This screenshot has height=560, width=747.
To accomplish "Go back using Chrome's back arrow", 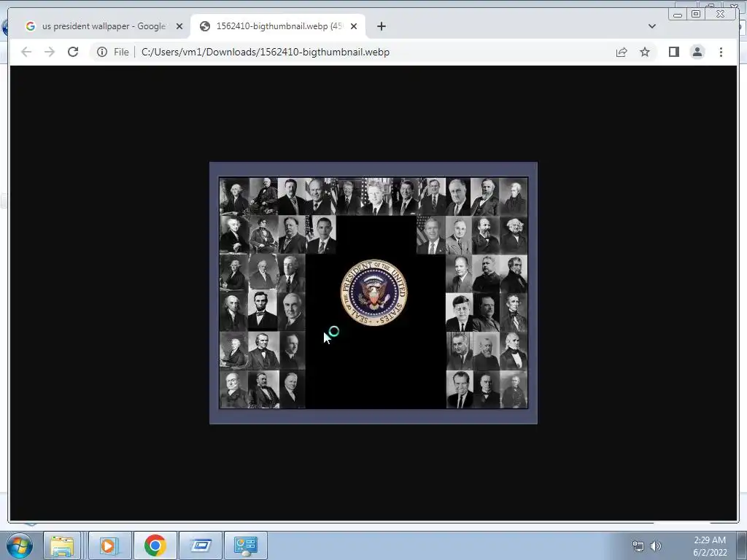I will 26,52.
